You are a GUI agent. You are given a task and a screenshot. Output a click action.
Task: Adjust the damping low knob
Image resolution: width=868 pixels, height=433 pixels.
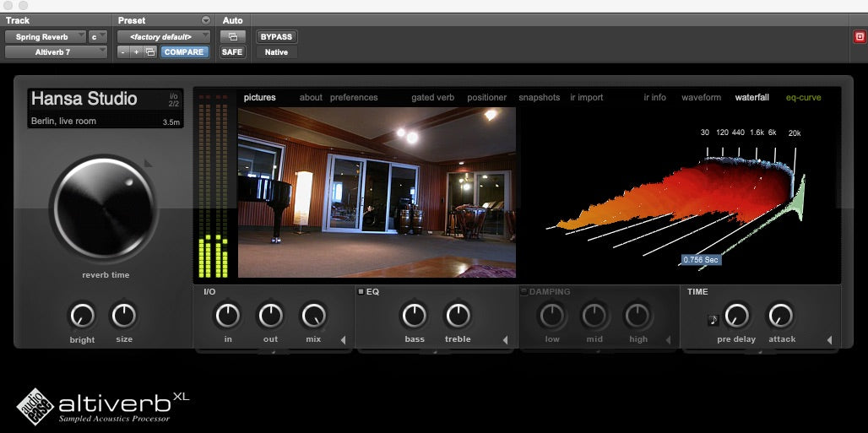552,316
